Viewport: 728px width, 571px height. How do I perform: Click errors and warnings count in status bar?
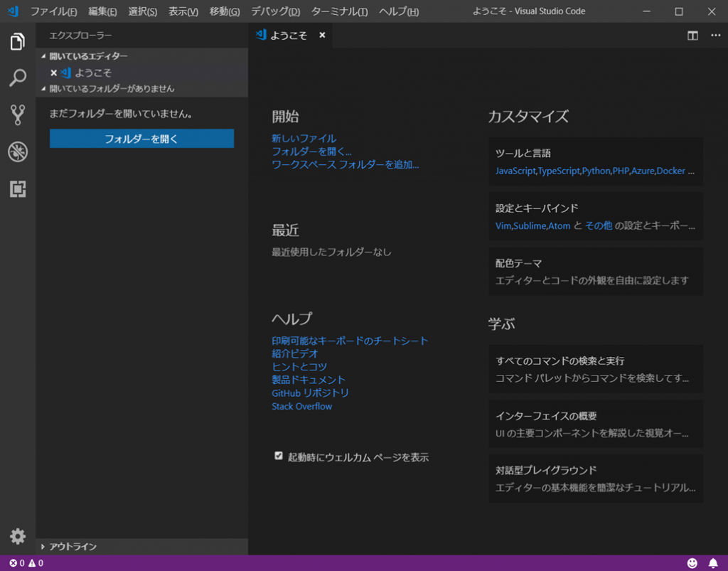point(26,563)
